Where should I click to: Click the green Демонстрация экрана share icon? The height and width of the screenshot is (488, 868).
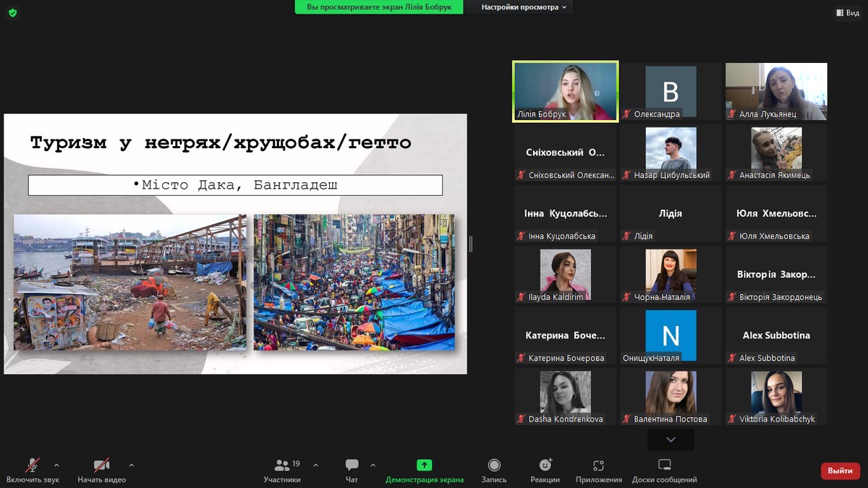(425, 465)
